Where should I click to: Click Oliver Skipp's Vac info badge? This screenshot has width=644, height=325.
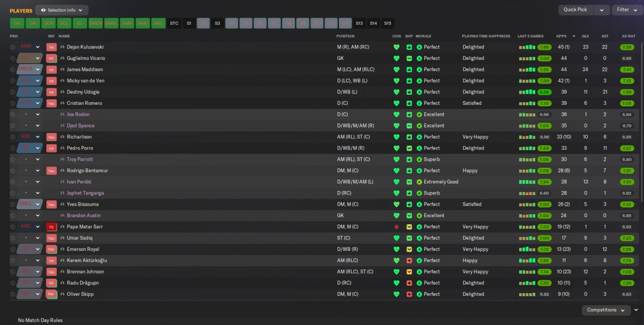[51, 294]
